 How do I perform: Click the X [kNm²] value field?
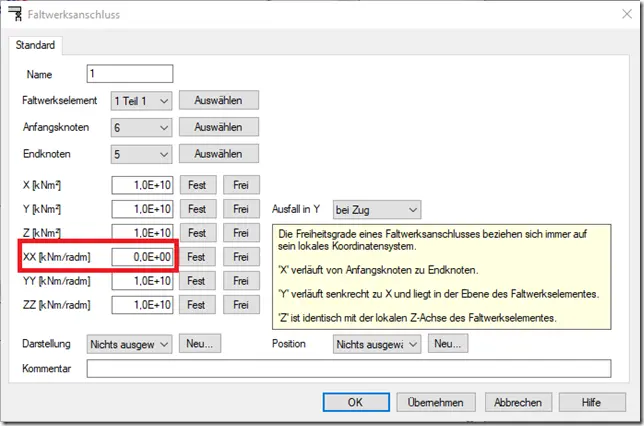[x=142, y=185]
